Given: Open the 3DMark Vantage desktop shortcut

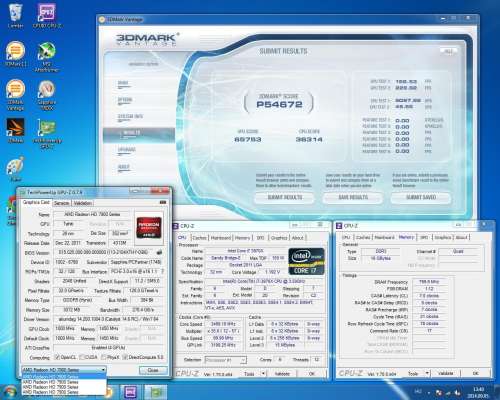Looking at the screenshot, I should 15,95.
